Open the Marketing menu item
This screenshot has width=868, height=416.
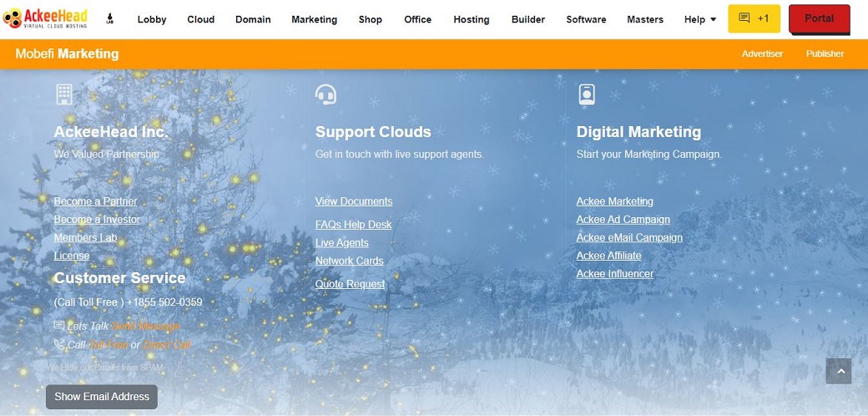[314, 19]
